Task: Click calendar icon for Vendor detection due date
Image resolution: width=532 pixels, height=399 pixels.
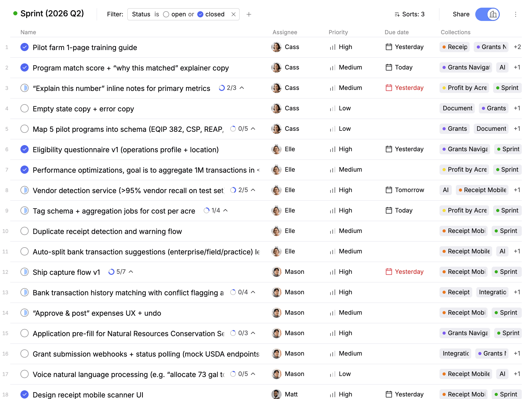Action: pyautogui.click(x=389, y=190)
